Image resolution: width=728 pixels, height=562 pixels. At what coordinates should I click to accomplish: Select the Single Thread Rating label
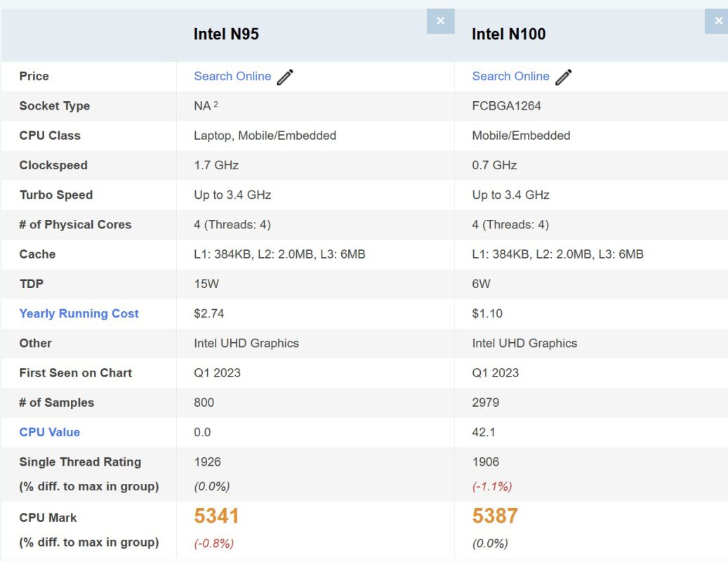click(80, 462)
